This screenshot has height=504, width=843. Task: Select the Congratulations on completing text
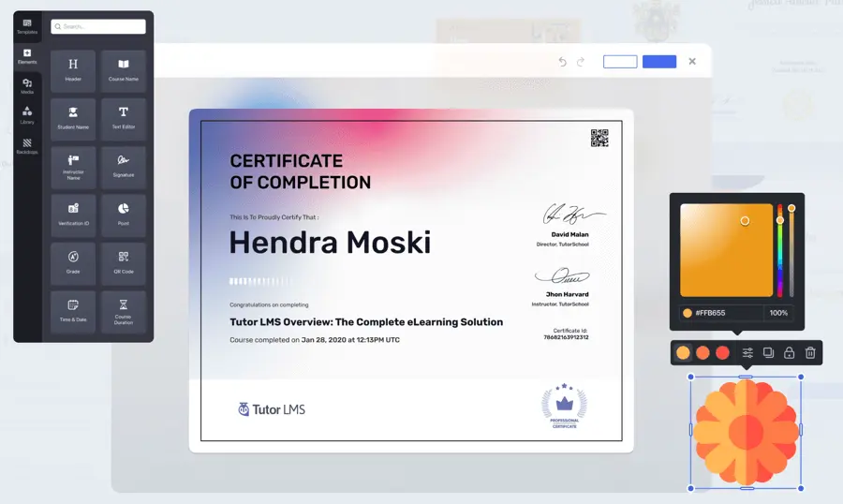tap(269, 304)
